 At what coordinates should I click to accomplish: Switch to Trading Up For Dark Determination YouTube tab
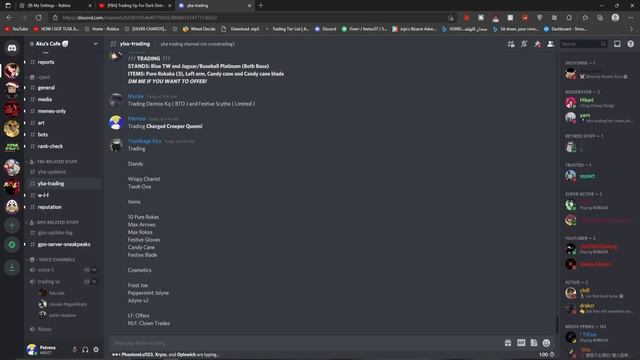coord(135,6)
